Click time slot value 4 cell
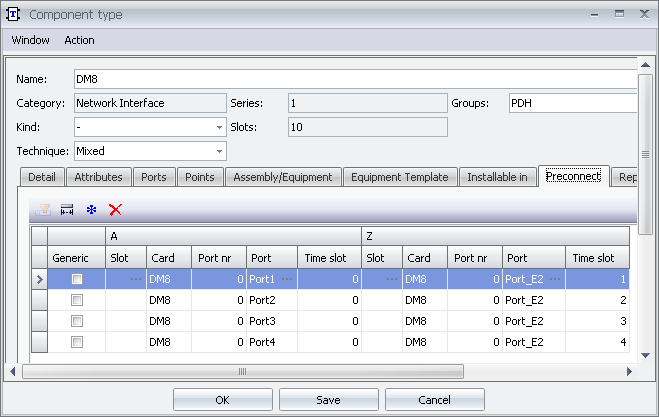659x417 pixels. [597, 342]
